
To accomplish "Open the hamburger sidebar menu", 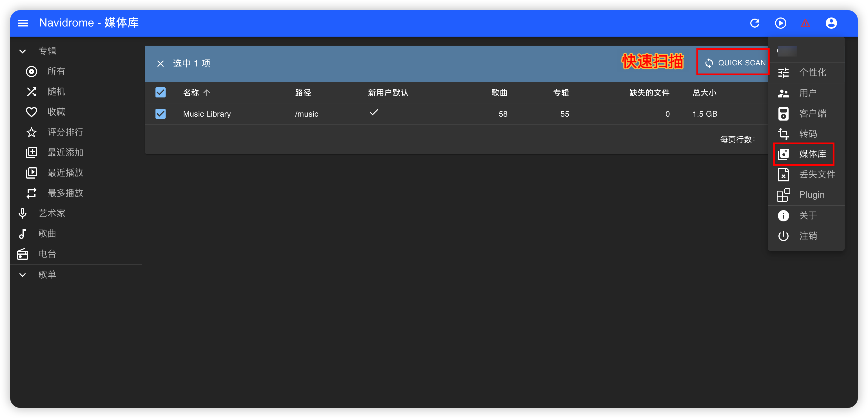I will [23, 23].
